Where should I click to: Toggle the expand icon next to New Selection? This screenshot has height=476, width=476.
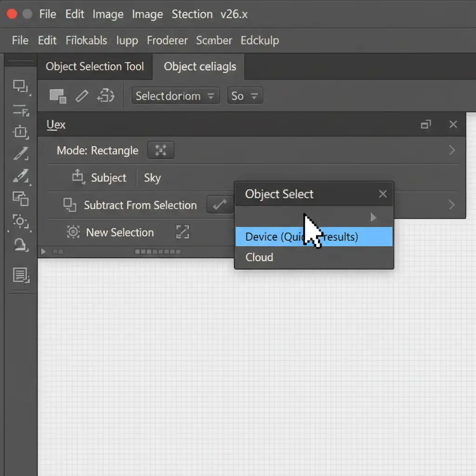click(x=183, y=232)
